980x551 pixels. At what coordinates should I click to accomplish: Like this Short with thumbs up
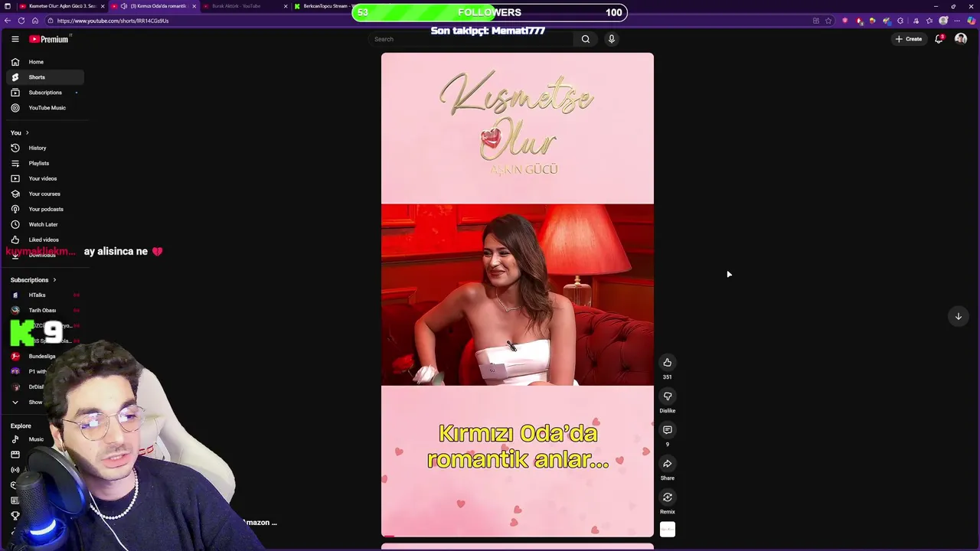(x=668, y=363)
